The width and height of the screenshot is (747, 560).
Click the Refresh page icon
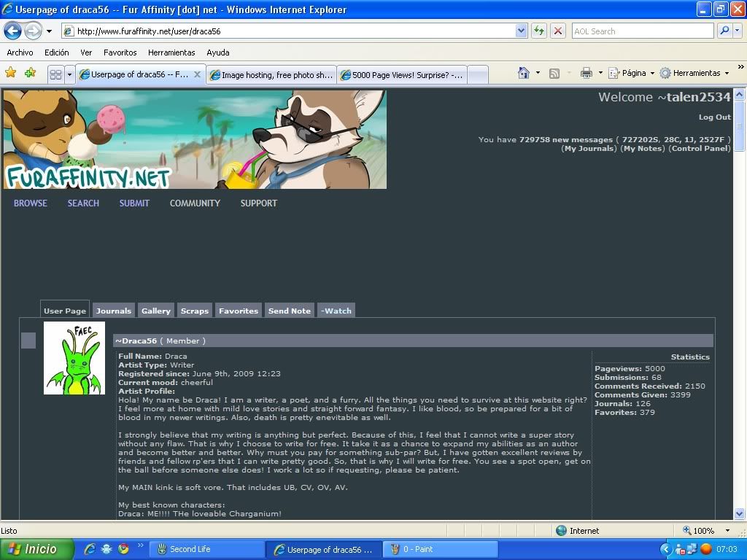pyautogui.click(x=539, y=31)
